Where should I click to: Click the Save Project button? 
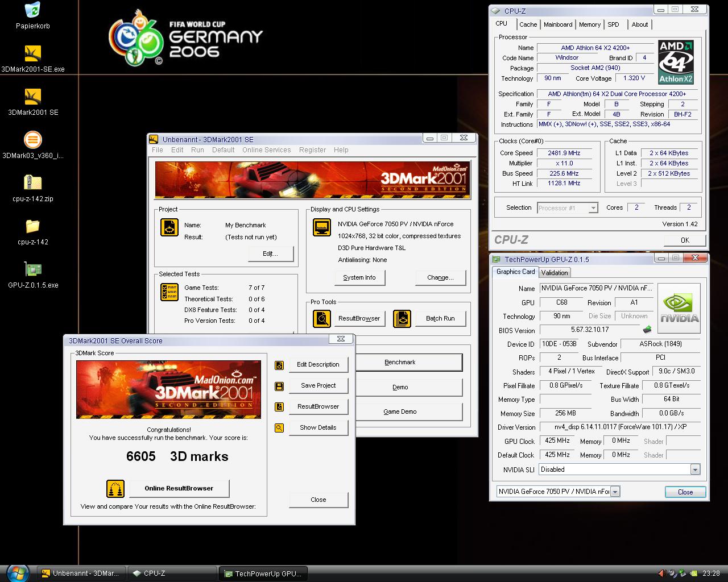(318, 385)
